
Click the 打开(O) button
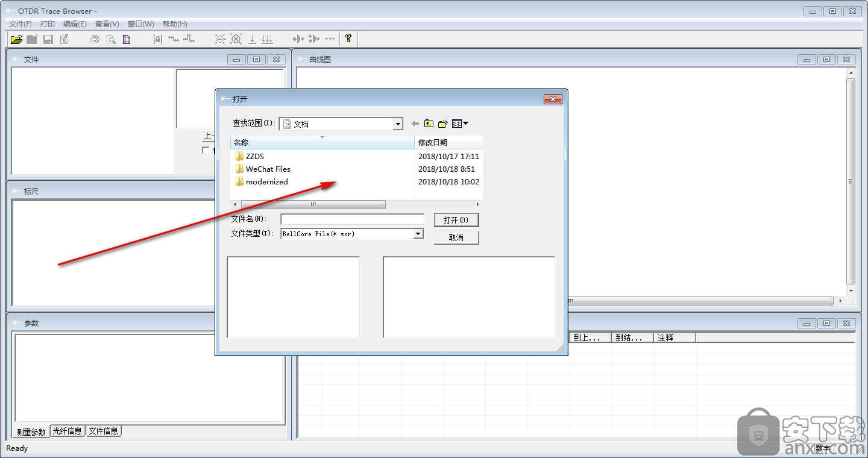[x=456, y=220]
